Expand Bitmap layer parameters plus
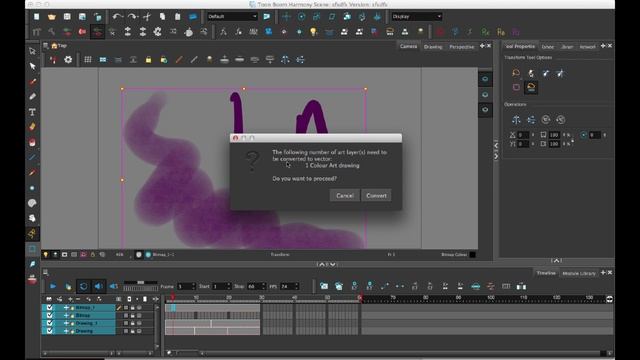640x360 pixels. (x=66, y=315)
